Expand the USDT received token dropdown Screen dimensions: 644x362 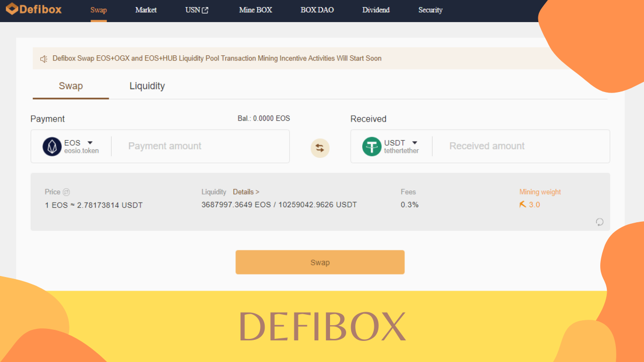pyautogui.click(x=415, y=143)
